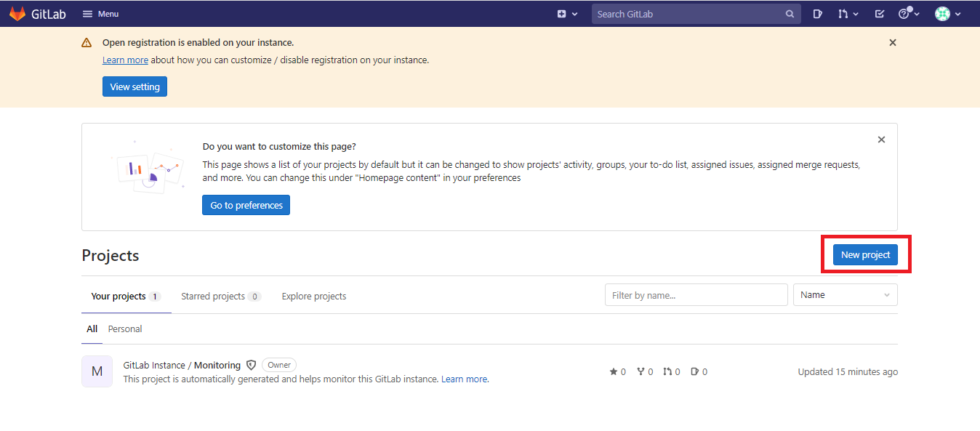Expand the create new plus dropdown
Screen dimensions: 980x431
[567, 14]
